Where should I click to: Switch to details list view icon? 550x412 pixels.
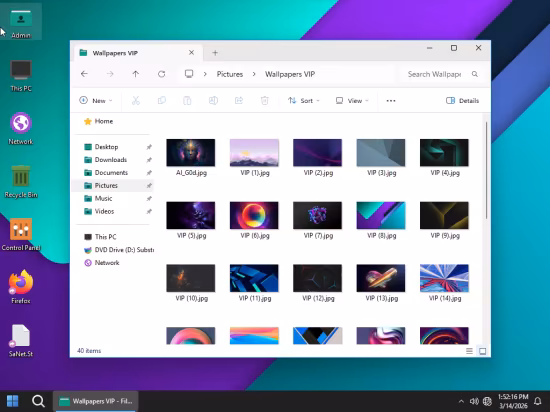tap(469, 351)
